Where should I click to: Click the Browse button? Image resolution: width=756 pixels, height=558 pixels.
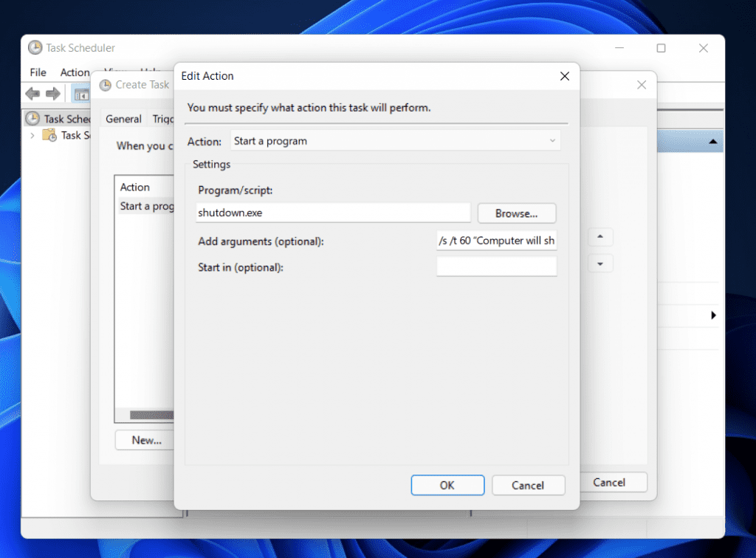516,213
